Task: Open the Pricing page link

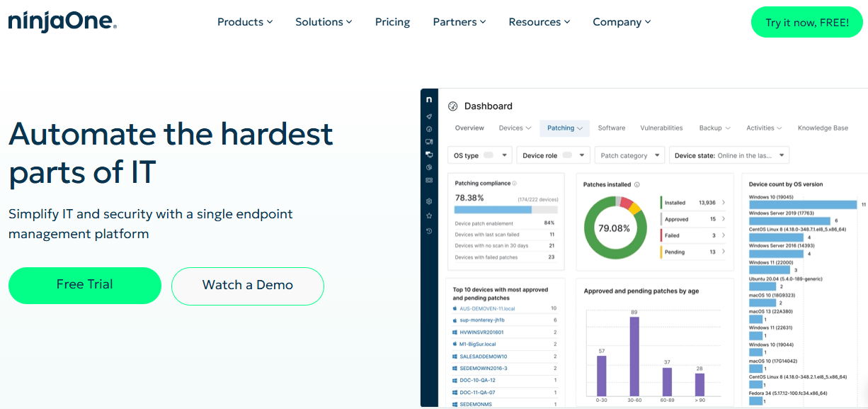Action: (392, 22)
